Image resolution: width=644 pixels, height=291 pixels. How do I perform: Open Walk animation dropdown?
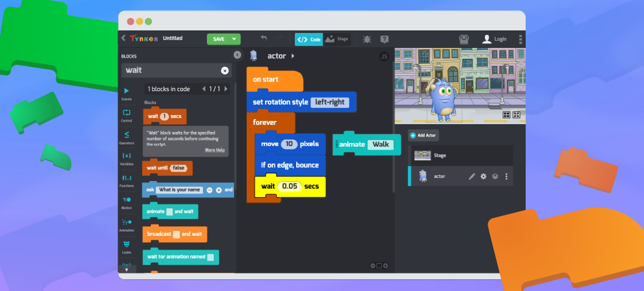tap(380, 145)
